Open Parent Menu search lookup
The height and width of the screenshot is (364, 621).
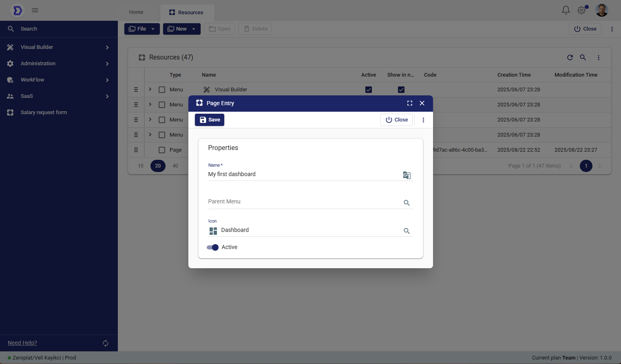click(407, 203)
